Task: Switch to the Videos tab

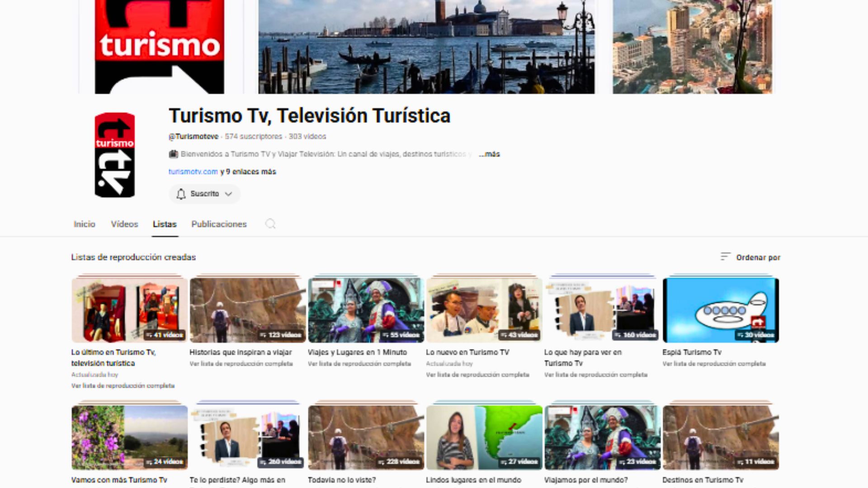Action: (124, 224)
